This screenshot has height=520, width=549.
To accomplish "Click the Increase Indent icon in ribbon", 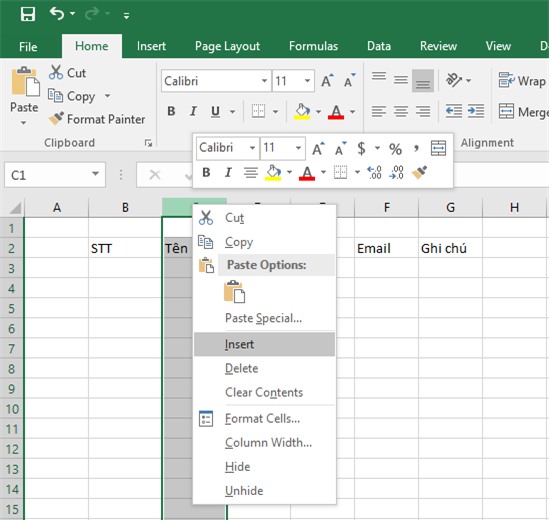I will coord(476,111).
